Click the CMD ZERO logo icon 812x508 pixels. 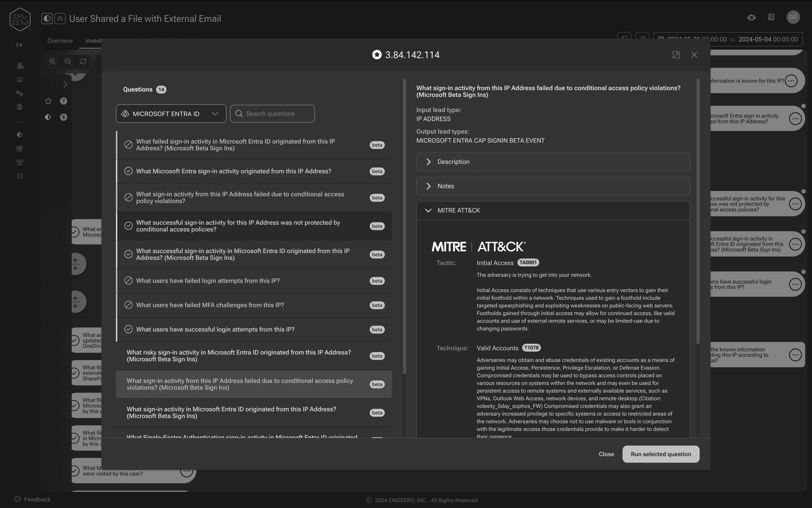point(20,19)
